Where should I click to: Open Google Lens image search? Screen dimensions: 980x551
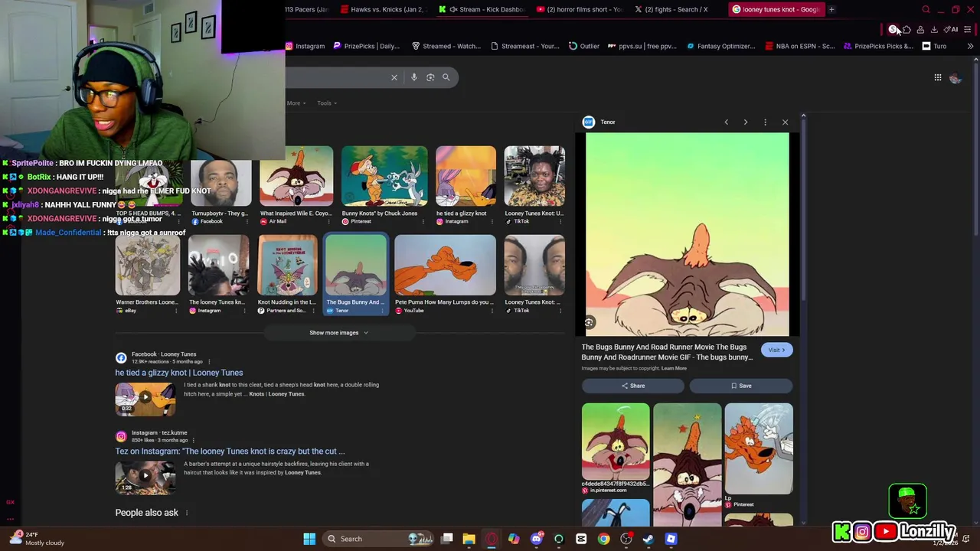coord(430,77)
